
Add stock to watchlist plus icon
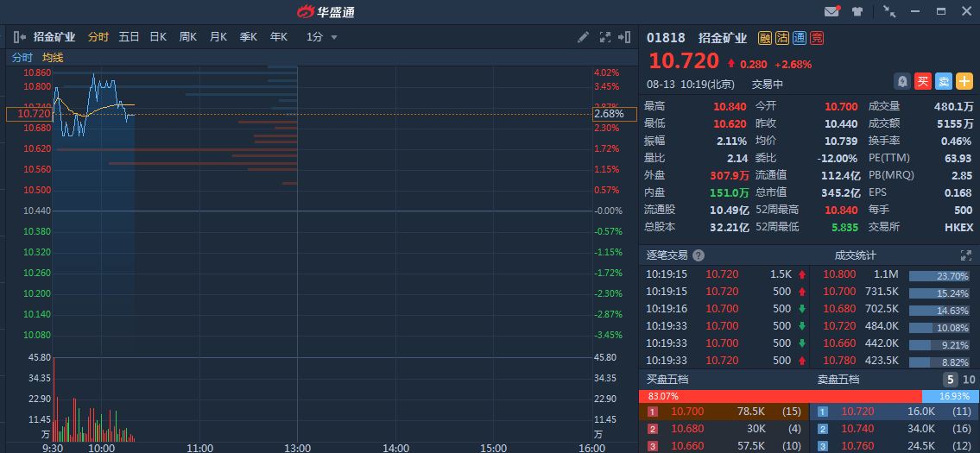tap(965, 81)
